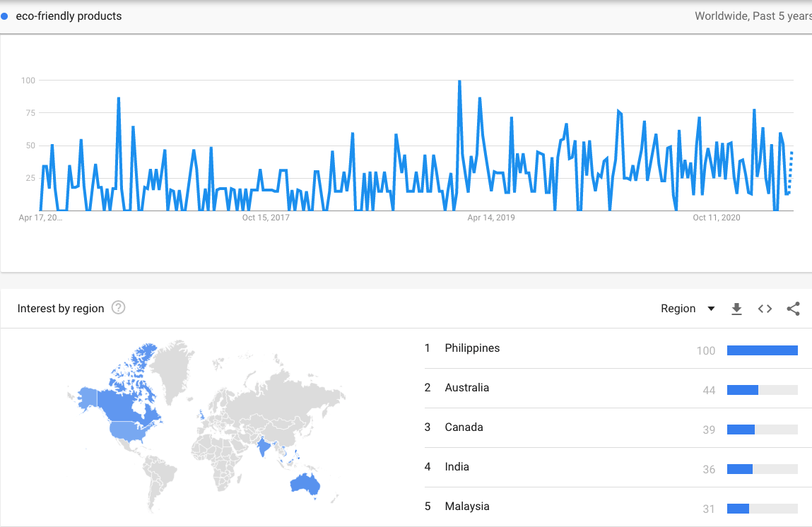Click the Philippines bar showing 100
This screenshot has height=527, width=812.
(x=763, y=350)
